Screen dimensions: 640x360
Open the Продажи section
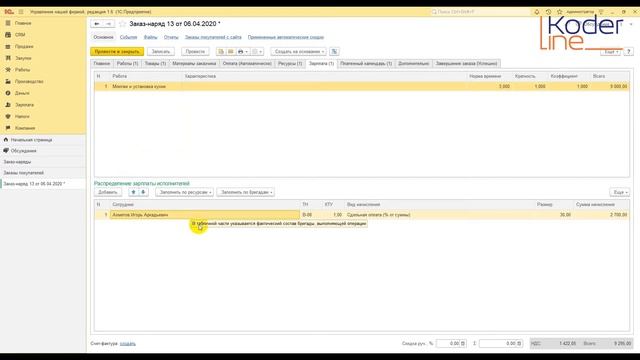(24, 47)
